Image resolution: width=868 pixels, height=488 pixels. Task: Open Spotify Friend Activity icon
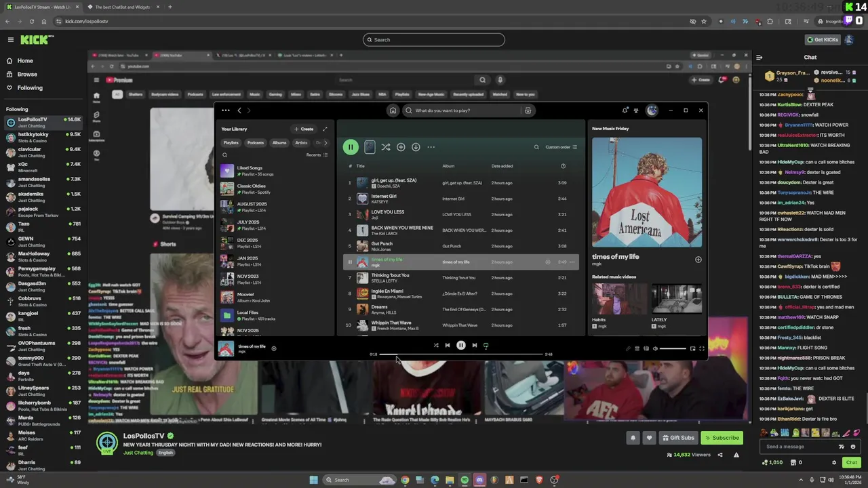[x=636, y=110]
